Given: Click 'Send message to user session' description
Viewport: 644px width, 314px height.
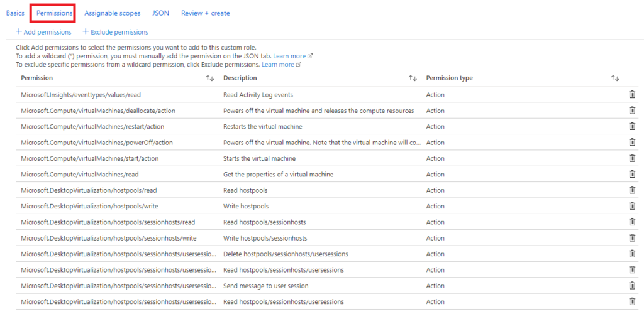Looking at the screenshot, I should point(266,286).
